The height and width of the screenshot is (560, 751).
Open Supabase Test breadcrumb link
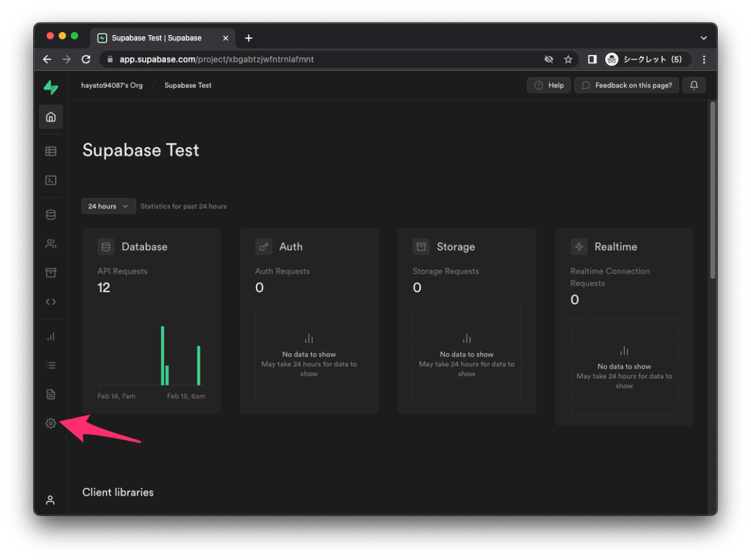click(x=188, y=85)
